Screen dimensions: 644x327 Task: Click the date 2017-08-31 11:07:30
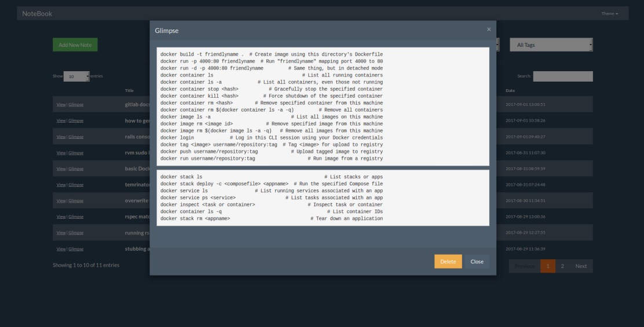click(525, 153)
